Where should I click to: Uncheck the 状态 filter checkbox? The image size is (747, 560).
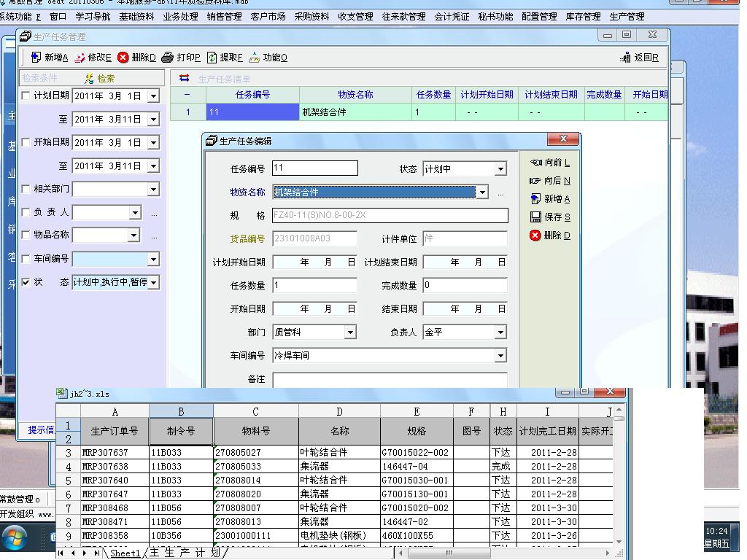coord(26,282)
